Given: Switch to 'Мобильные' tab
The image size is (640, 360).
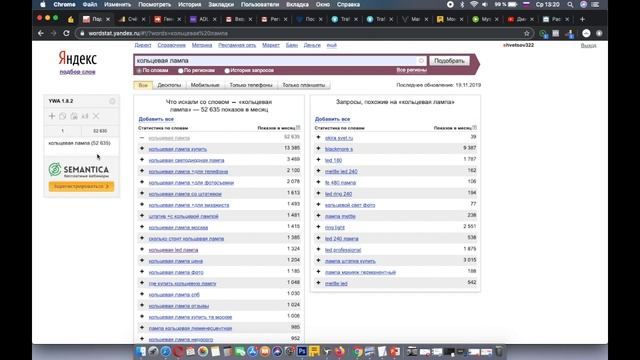Looking at the screenshot, I should (x=205, y=85).
